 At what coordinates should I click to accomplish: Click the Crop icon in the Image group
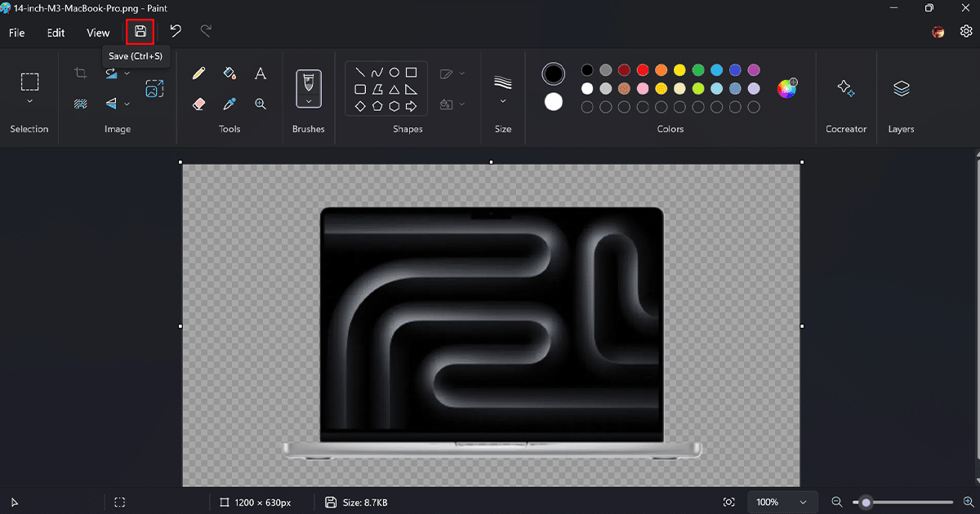coord(79,73)
